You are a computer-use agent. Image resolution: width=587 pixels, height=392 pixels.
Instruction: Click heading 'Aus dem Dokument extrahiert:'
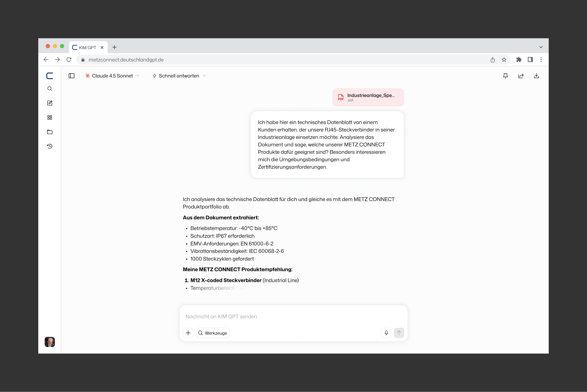click(x=221, y=218)
